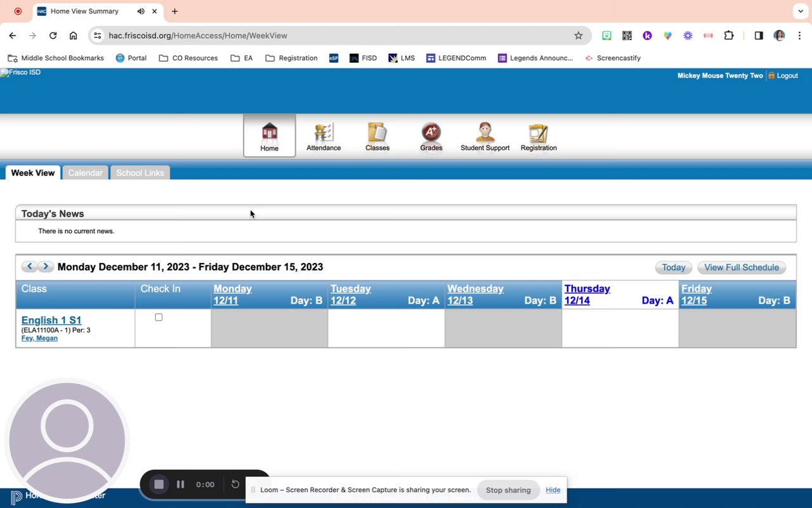Image resolution: width=812 pixels, height=508 pixels.
Task: Click the browser Back arrow
Action: pyautogui.click(x=13, y=36)
